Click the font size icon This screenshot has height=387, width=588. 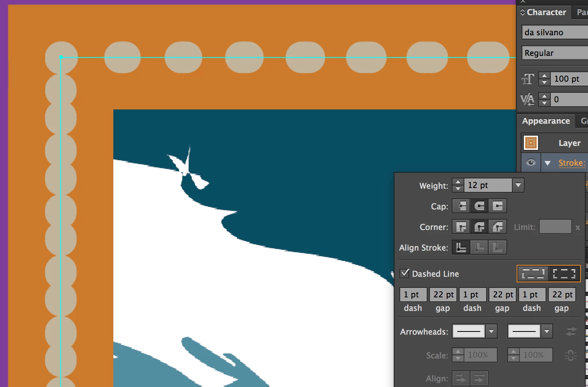pos(527,79)
